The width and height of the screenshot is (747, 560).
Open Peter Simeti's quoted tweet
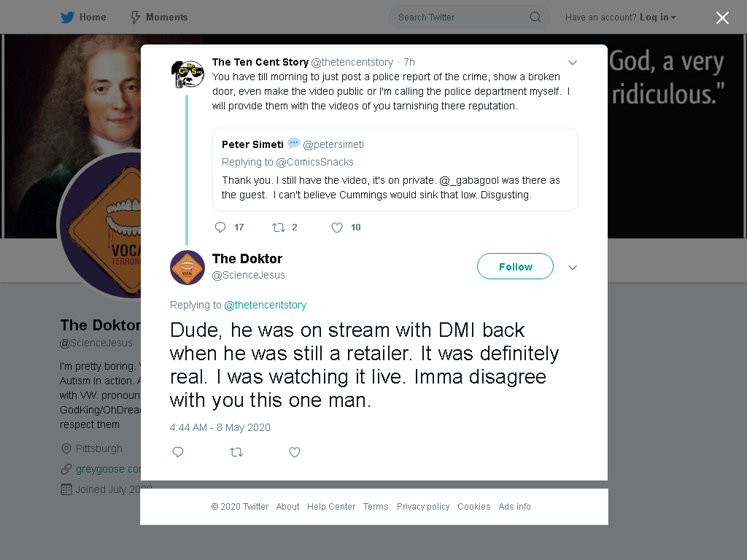395,169
